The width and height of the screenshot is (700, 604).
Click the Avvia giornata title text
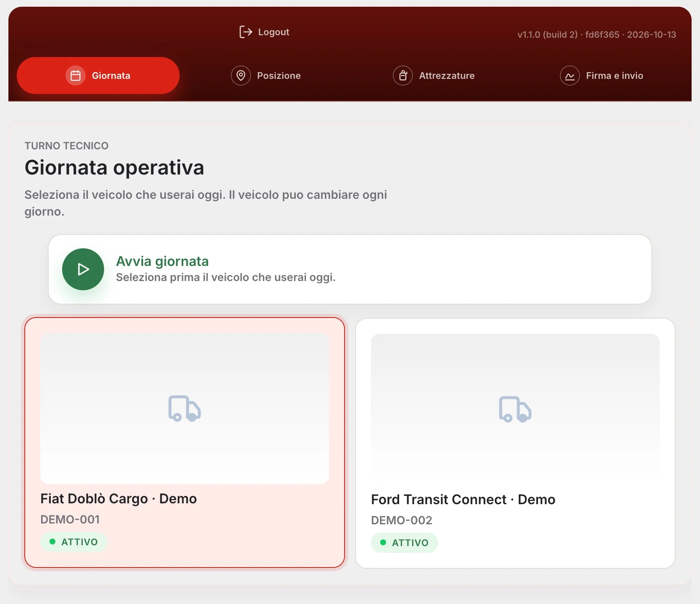pos(162,261)
